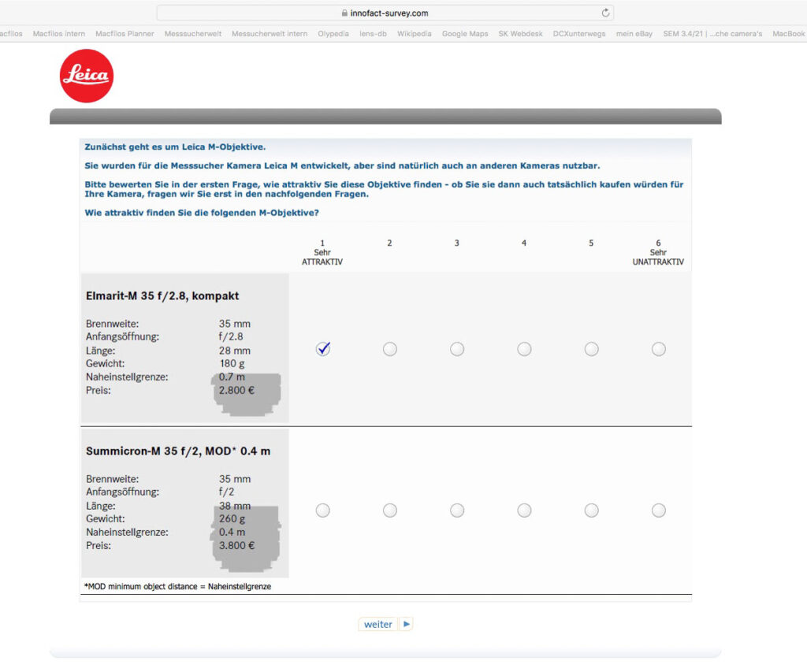Click the f/2 Anfangsöffnung value
This screenshot has height=672, width=807.
pos(226,492)
